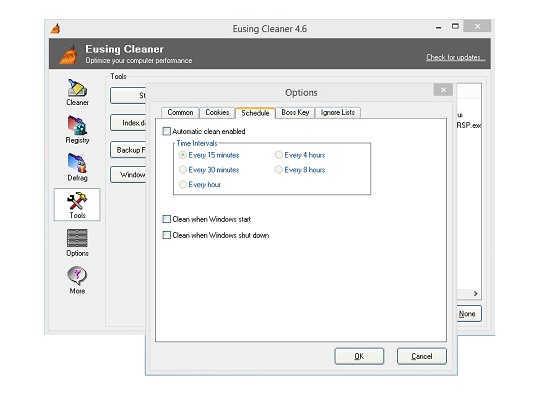Select the Tools section icon
Image resolution: width=550 pixels, height=412 pixels.
tap(77, 205)
